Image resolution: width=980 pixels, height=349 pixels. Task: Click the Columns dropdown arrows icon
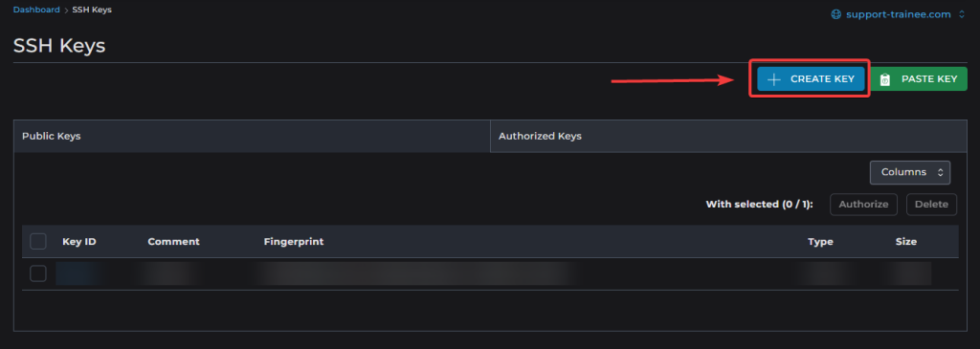coord(940,172)
